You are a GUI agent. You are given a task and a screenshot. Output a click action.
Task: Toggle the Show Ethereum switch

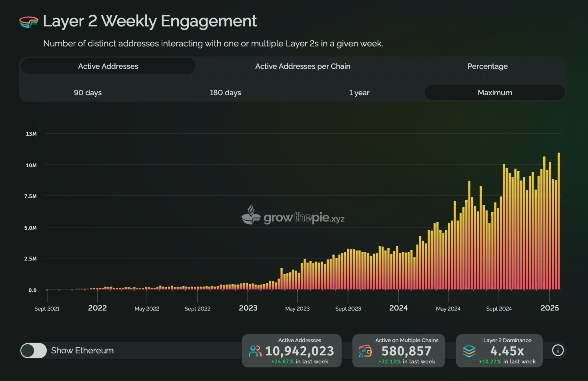click(x=33, y=351)
